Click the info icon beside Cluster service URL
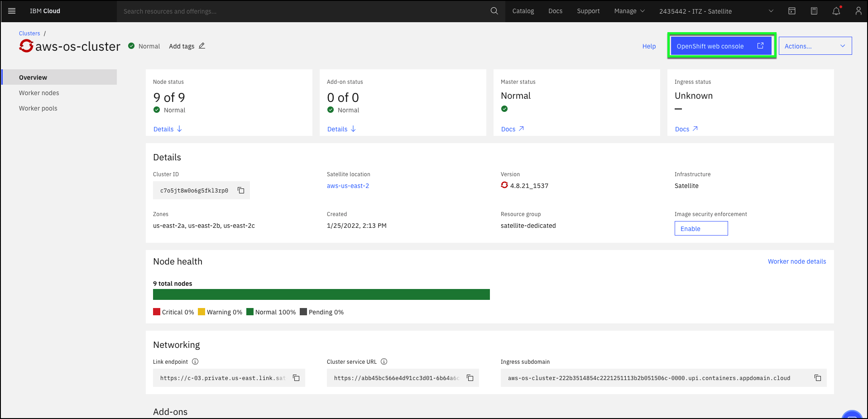 [x=384, y=361]
